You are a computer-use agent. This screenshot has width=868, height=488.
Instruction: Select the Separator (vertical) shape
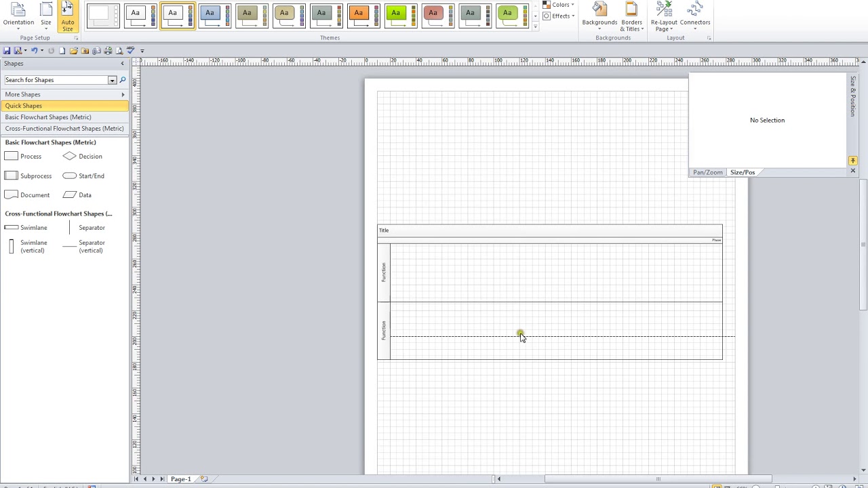tap(84, 247)
